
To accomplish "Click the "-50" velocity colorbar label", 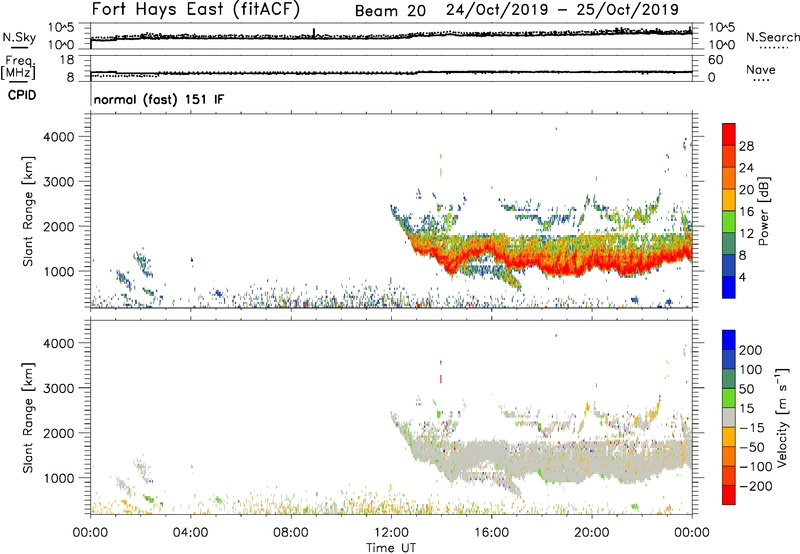I will (752, 447).
